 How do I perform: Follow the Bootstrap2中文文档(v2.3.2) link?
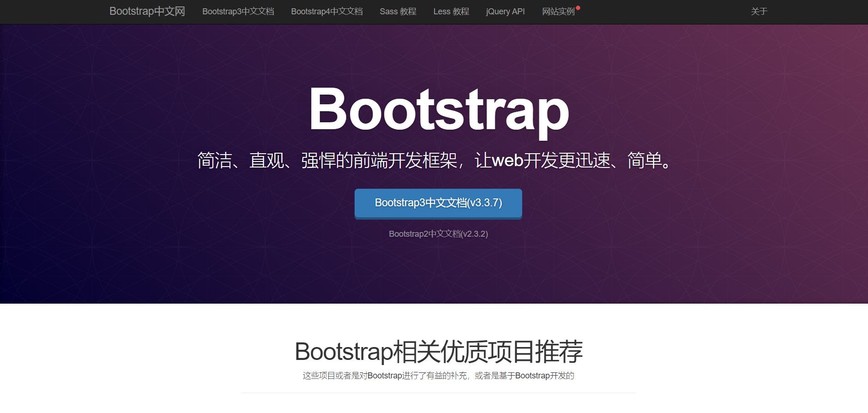(438, 234)
